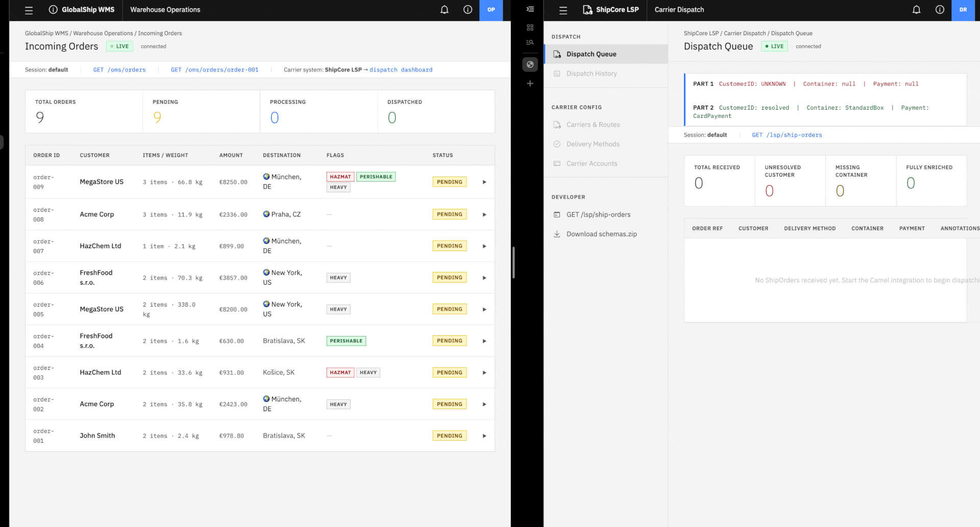This screenshot has width=980, height=527.
Task: Click GlobalShip WMS info logo icon
Action: point(53,10)
